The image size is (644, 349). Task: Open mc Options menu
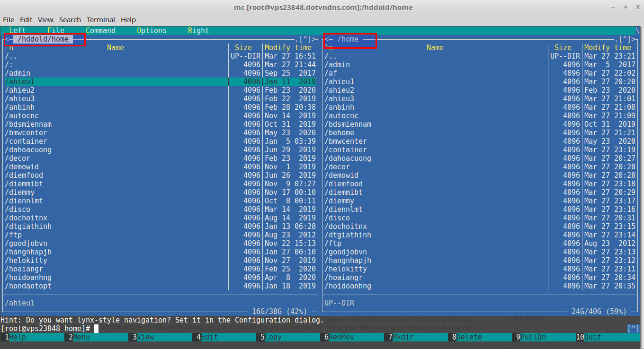tap(152, 30)
